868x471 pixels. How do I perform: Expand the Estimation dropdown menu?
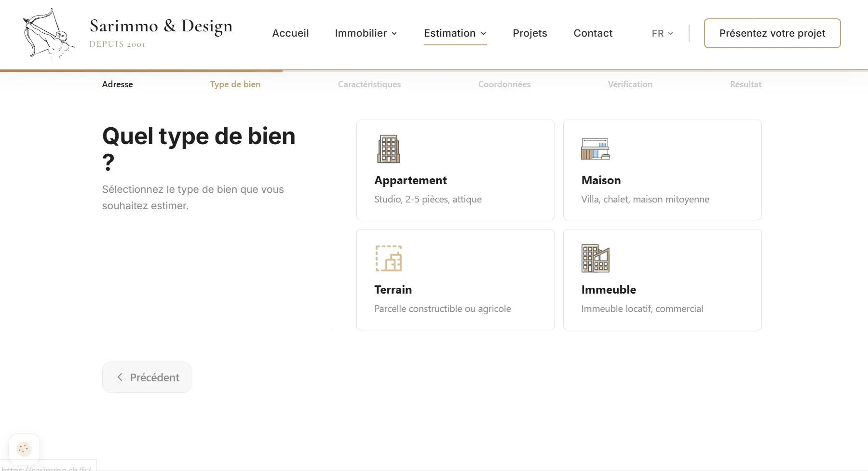(455, 33)
